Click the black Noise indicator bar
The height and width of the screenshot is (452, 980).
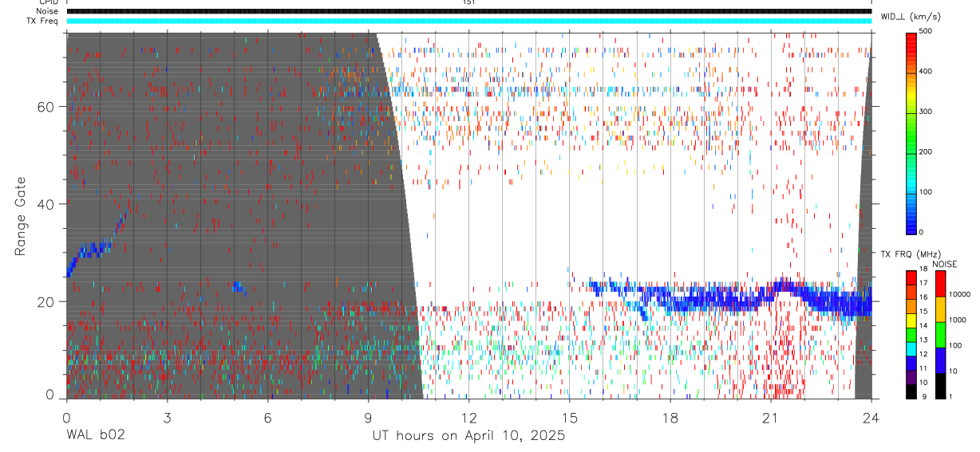pos(468,11)
